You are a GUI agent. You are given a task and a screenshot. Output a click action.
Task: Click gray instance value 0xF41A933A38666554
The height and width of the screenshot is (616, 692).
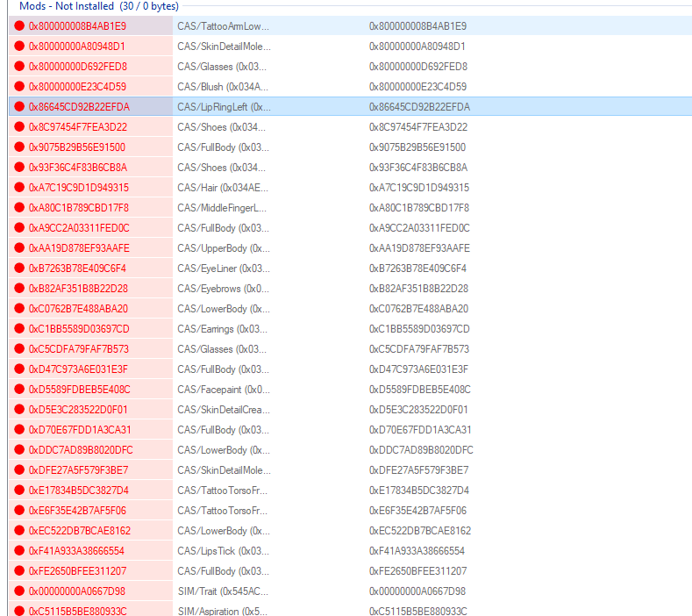(417, 551)
